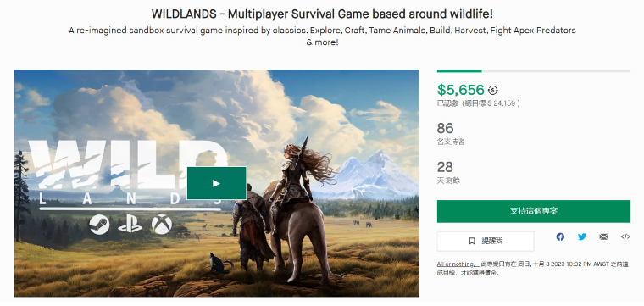The width and height of the screenshot is (644, 306).
Task: Share the project via email icon
Action: pyautogui.click(x=603, y=236)
